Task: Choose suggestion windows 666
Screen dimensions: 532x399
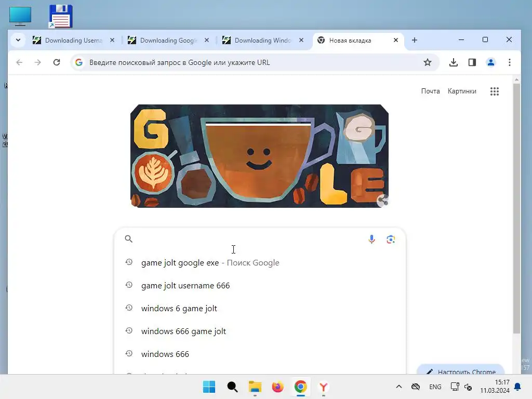Action: coord(260,354)
